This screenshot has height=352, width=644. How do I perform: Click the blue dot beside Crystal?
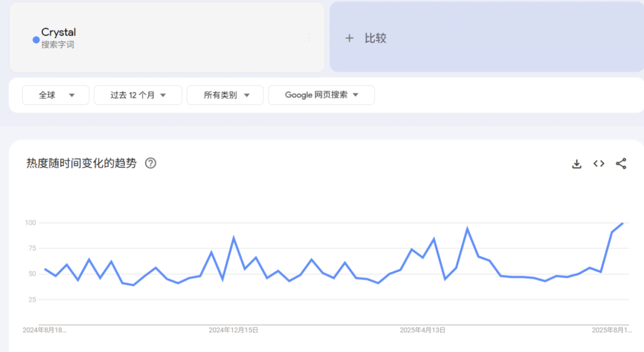(x=36, y=40)
